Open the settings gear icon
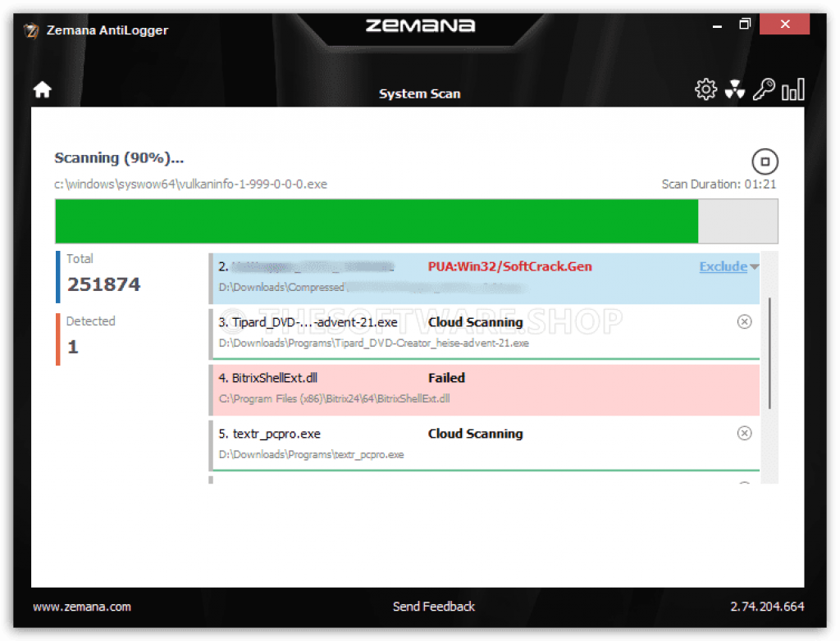The width and height of the screenshot is (840, 641). (705, 89)
